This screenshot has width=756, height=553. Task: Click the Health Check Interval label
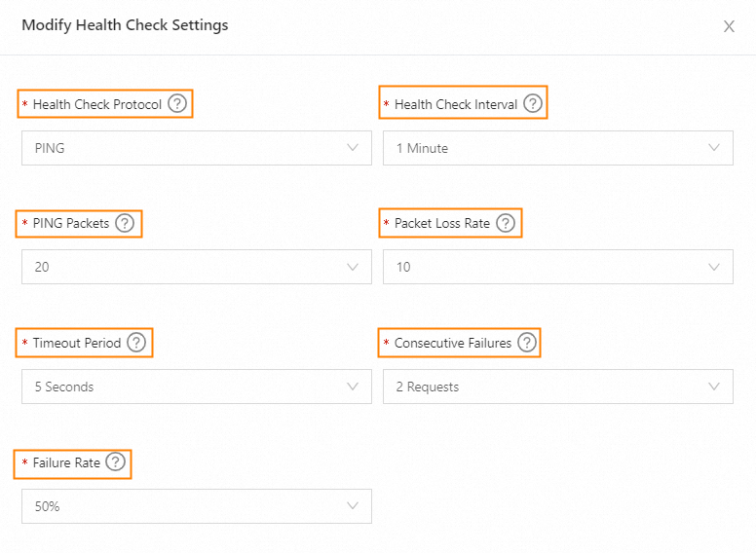pos(456,104)
